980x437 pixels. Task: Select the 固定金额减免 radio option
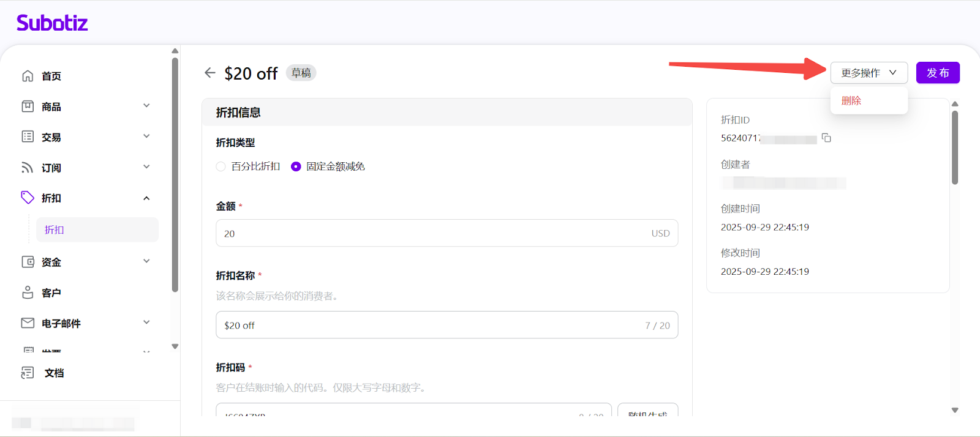296,166
